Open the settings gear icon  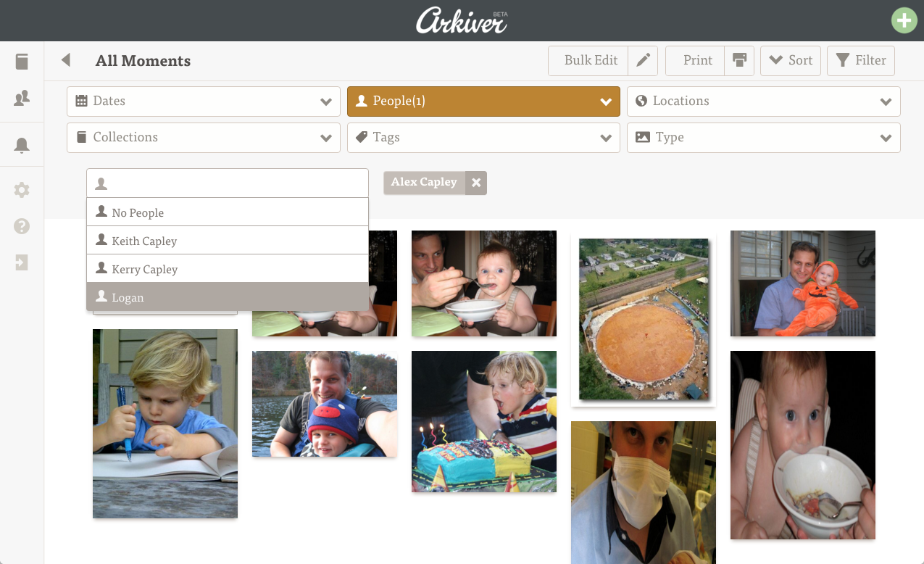[x=22, y=190]
